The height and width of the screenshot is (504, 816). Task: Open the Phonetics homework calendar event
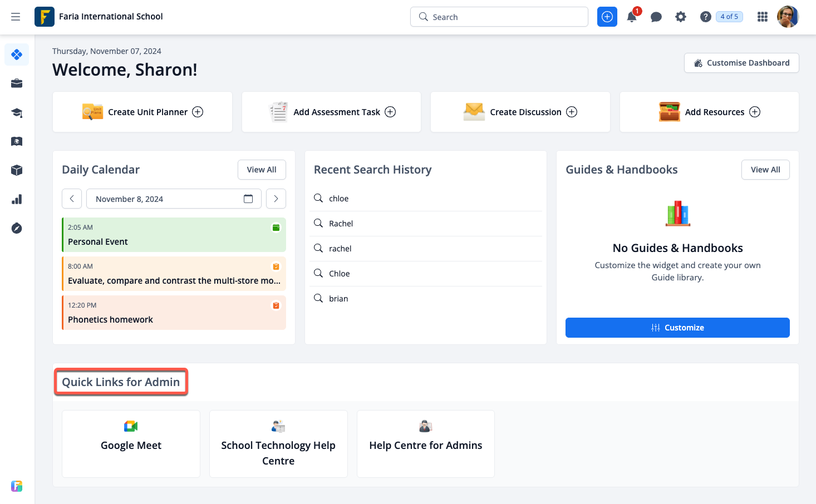174,313
